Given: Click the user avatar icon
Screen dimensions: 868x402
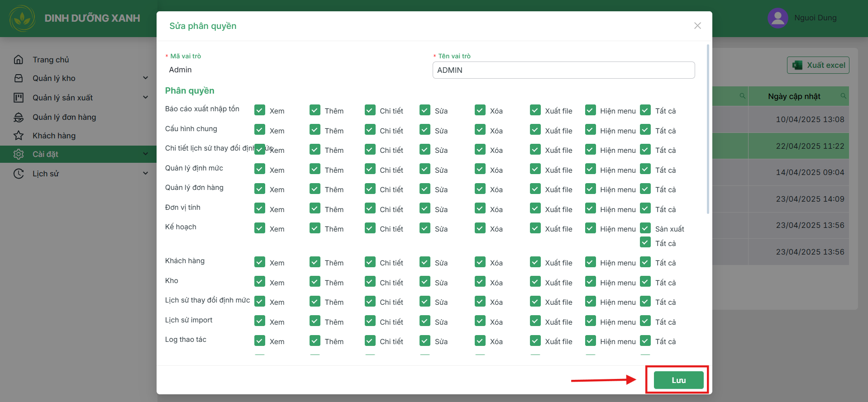Looking at the screenshot, I should [x=778, y=18].
